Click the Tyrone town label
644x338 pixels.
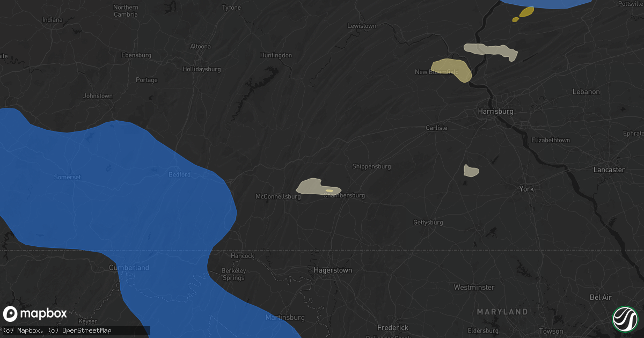click(232, 8)
